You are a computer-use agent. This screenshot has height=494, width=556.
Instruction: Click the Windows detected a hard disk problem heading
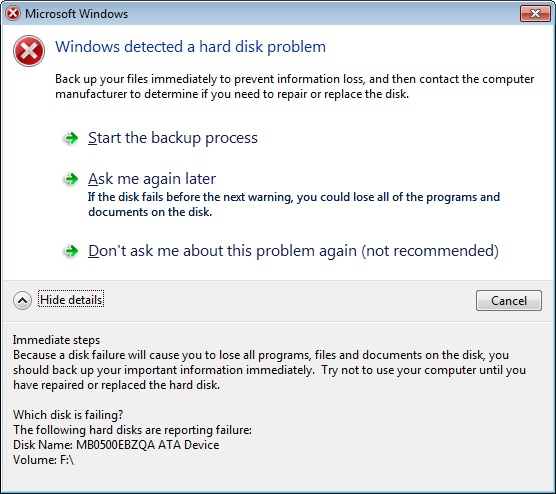tap(190, 47)
